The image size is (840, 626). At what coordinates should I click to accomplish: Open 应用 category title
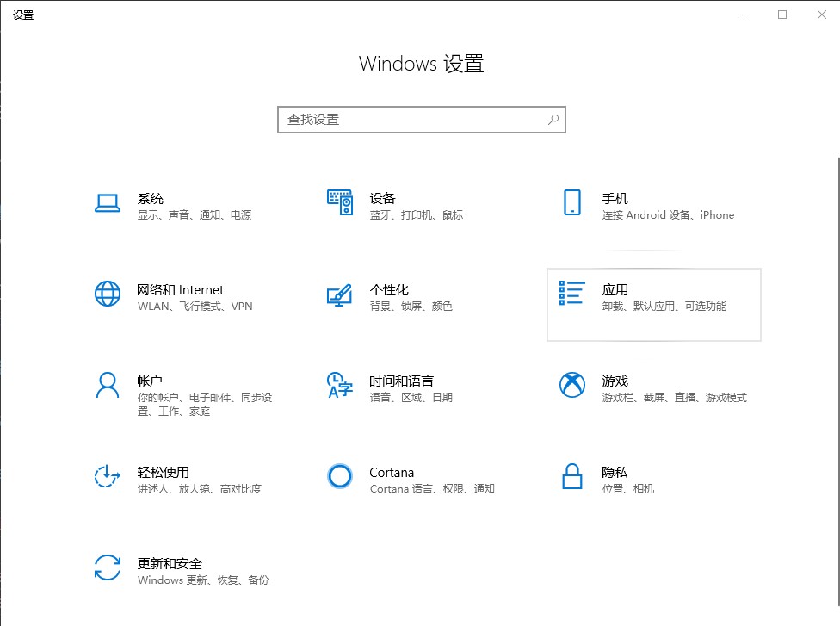click(615, 290)
